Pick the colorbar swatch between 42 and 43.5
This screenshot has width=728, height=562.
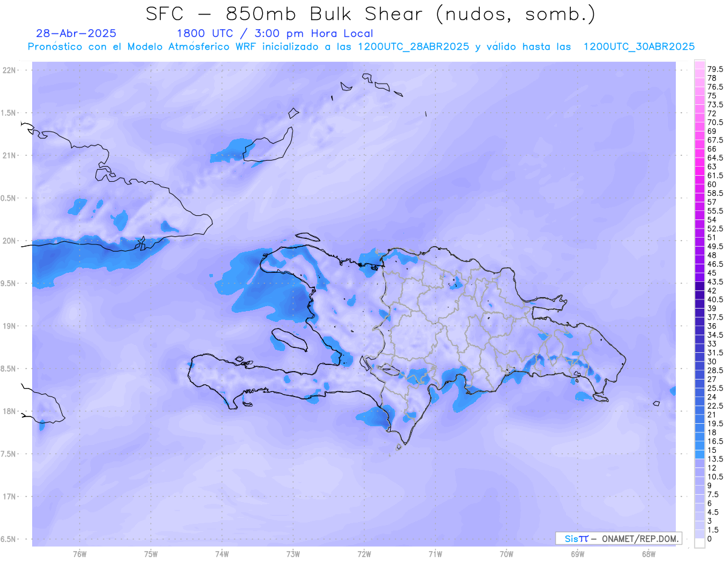coord(699,286)
